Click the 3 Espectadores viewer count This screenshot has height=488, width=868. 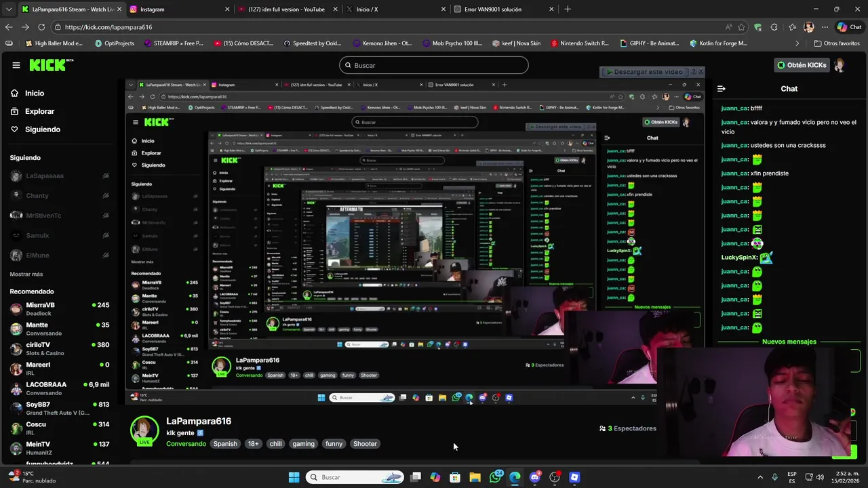coord(628,428)
